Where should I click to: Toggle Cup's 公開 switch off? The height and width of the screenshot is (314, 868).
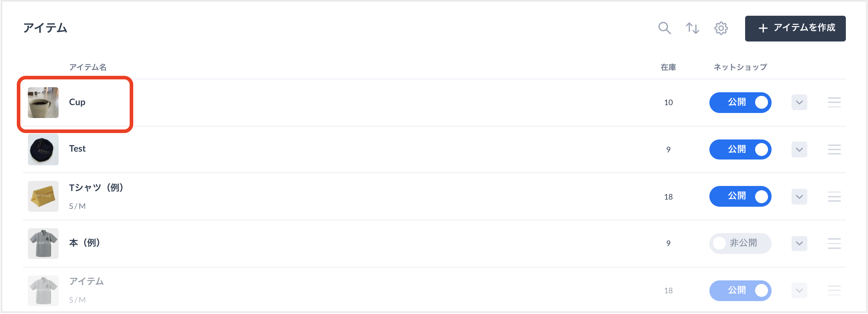pos(740,102)
